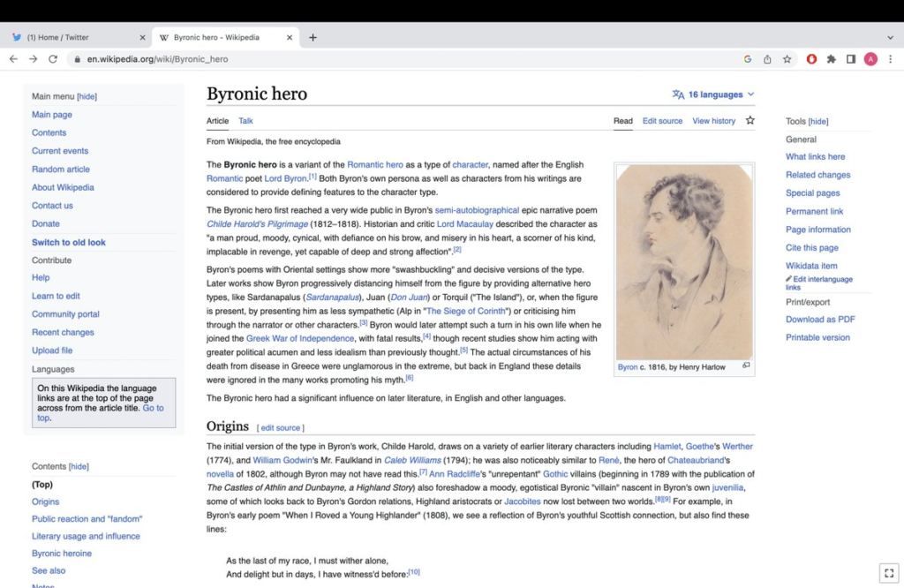Image resolution: width=904 pixels, height=588 pixels.
Task: Hide the Tools panel
Action: tap(818, 121)
